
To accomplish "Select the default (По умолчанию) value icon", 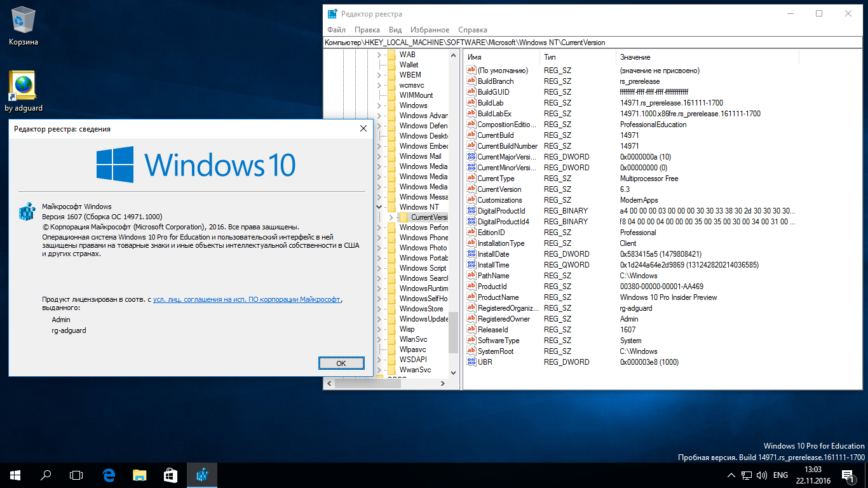I will point(471,71).
